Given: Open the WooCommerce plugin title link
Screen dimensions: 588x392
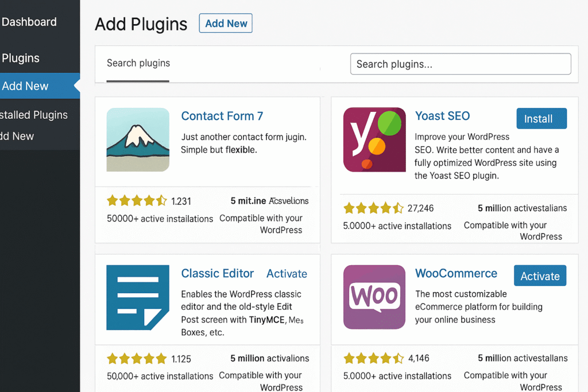Looking at the screenshot, I should pos(456,274).
